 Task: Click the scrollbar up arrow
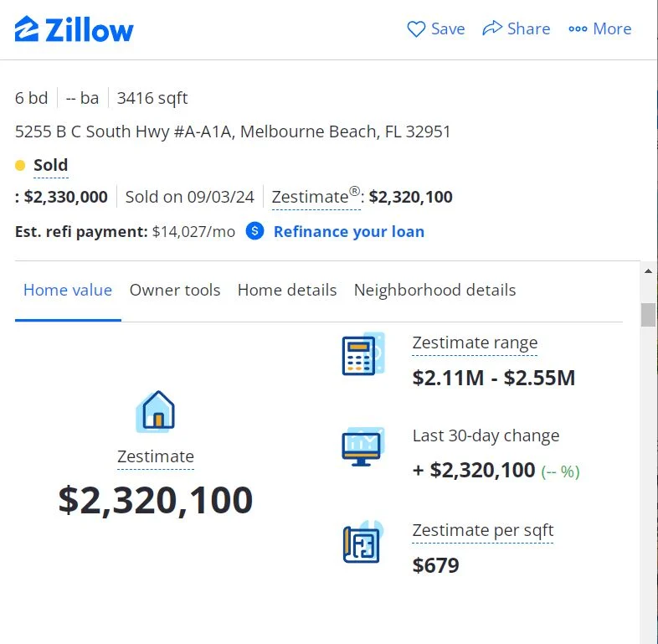[x=648, y=271]
